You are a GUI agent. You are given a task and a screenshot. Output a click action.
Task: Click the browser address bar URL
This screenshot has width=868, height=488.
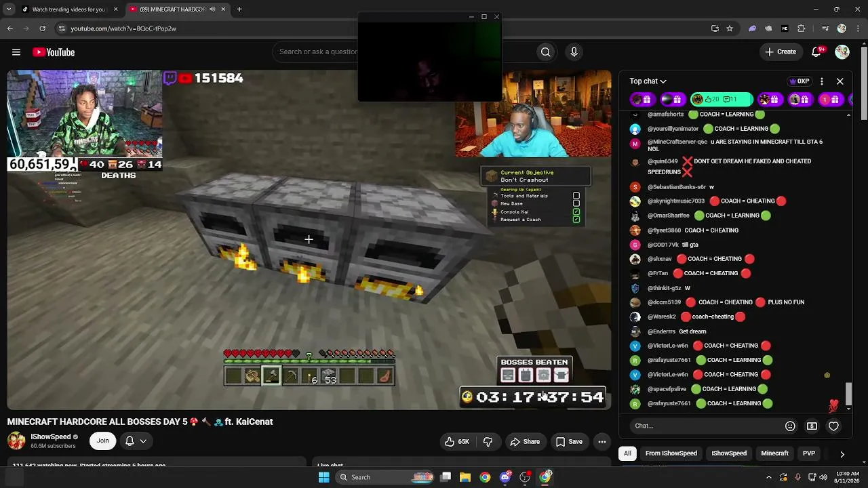(x=123, y=28)
